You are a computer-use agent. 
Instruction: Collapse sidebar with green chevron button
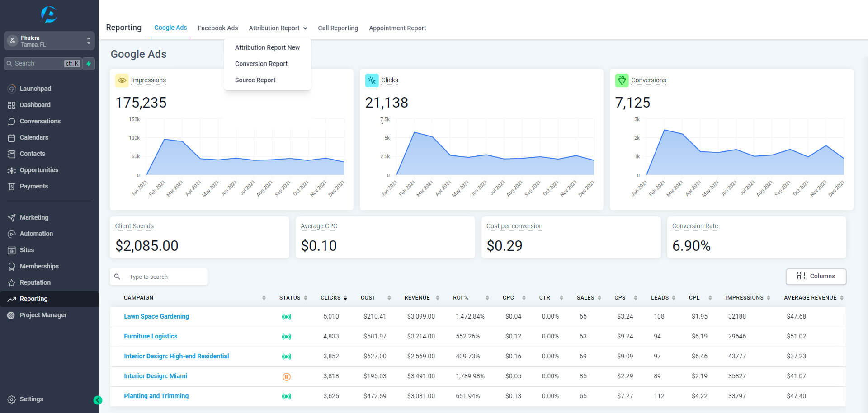point(98,400)
